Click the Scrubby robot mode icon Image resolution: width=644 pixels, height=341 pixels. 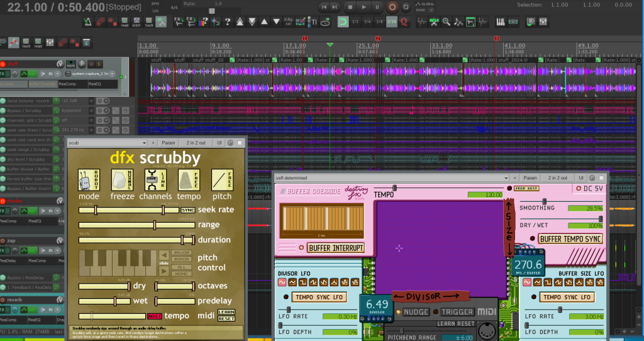coord(89,180)
